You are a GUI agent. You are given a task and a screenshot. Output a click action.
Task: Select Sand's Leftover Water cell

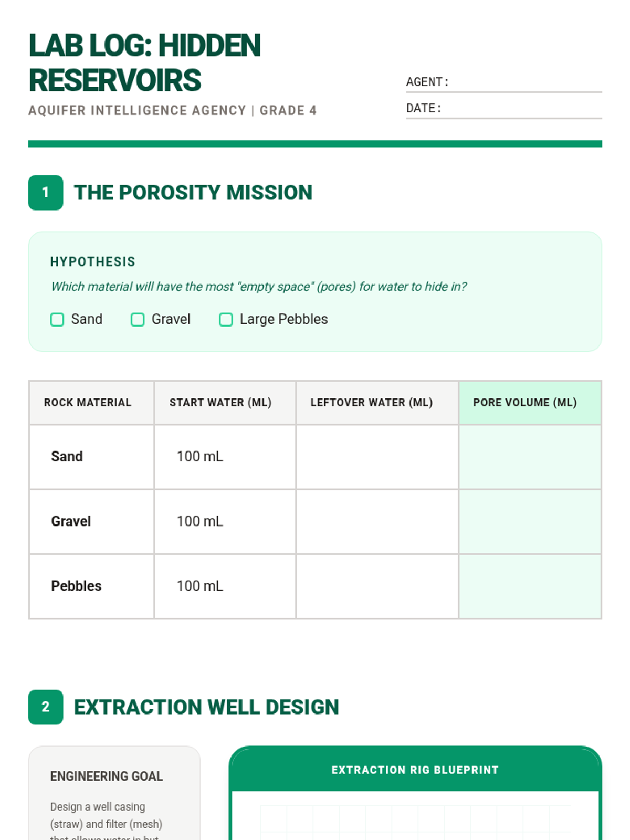click(x=377, y=457)
